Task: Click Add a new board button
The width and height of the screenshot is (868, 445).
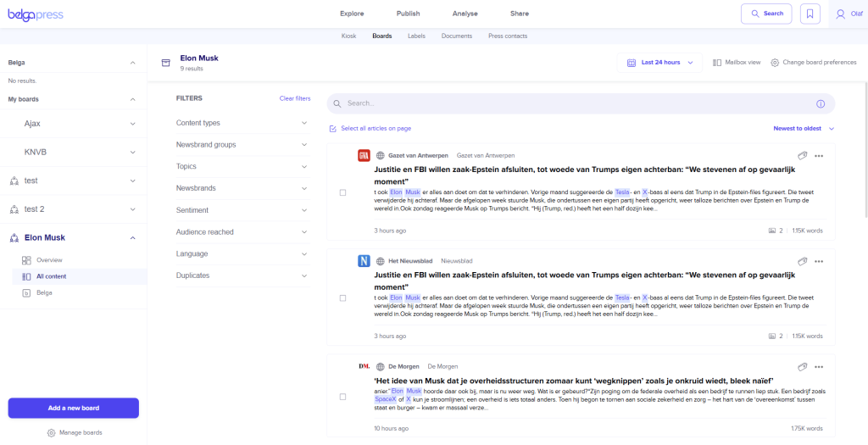Action: [x=73, y=408]
